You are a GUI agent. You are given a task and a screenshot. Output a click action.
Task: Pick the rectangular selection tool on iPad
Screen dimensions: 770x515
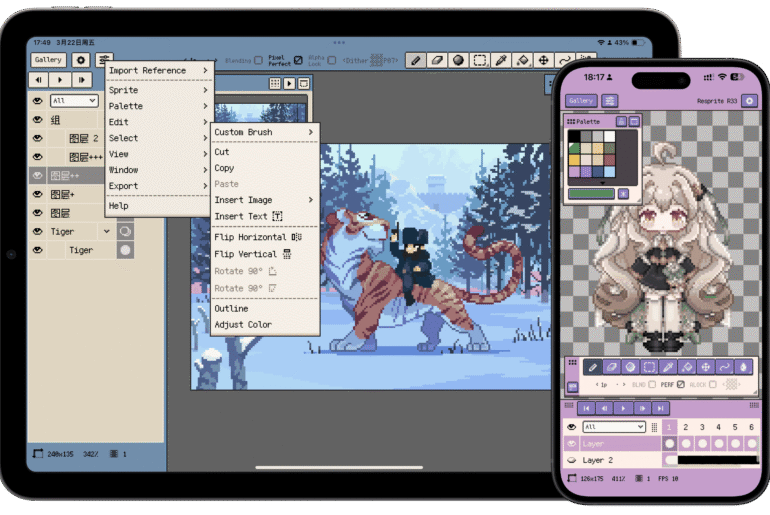tap(480, 60)
